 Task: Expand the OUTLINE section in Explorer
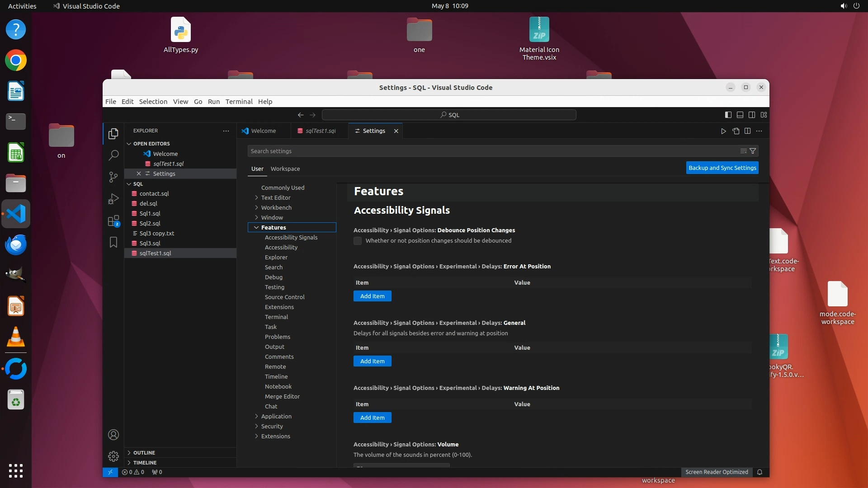point(144,452)
